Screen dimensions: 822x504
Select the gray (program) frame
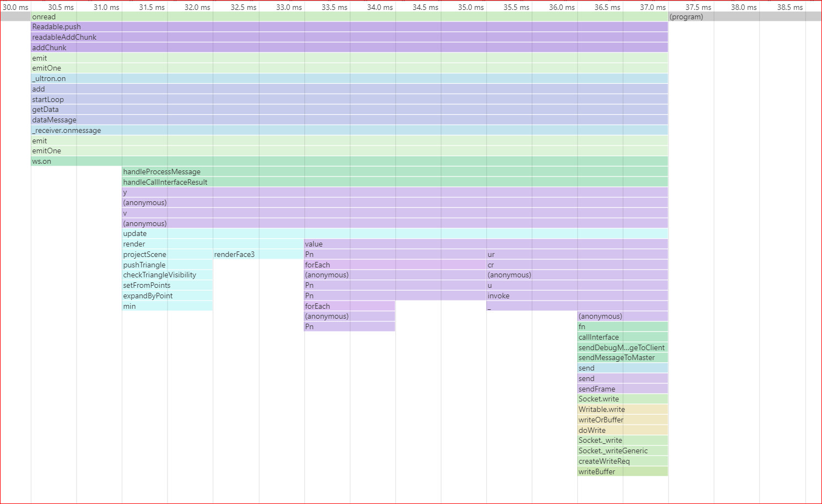(x=745, y=17)
